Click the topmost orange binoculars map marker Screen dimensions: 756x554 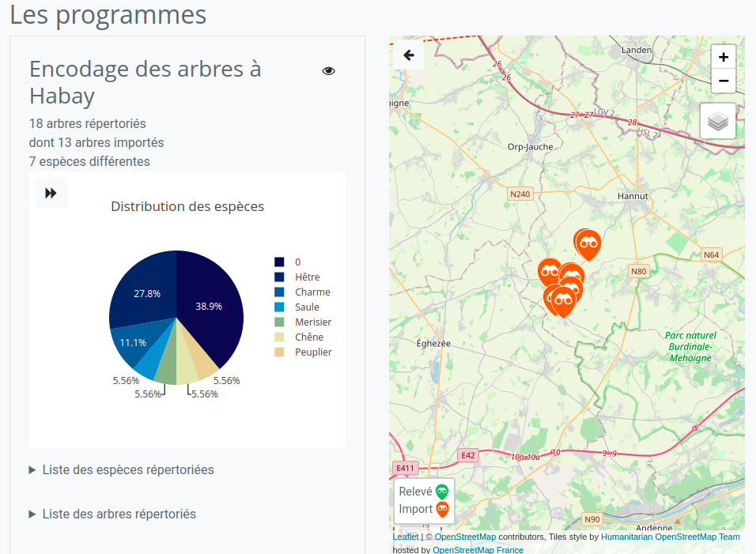pyautogui.click(x=588, y=244)
